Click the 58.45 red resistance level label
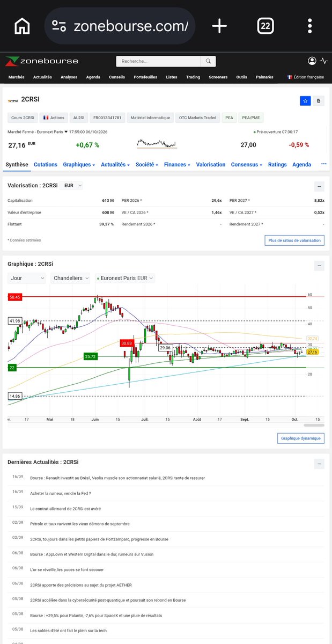The image size is (332, 644). (14, 297)
